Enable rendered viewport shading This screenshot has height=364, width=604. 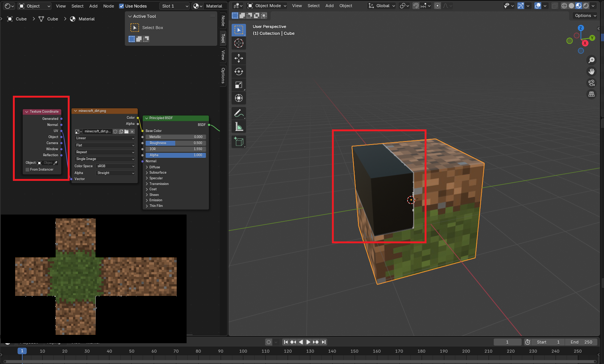click(586, 6)
